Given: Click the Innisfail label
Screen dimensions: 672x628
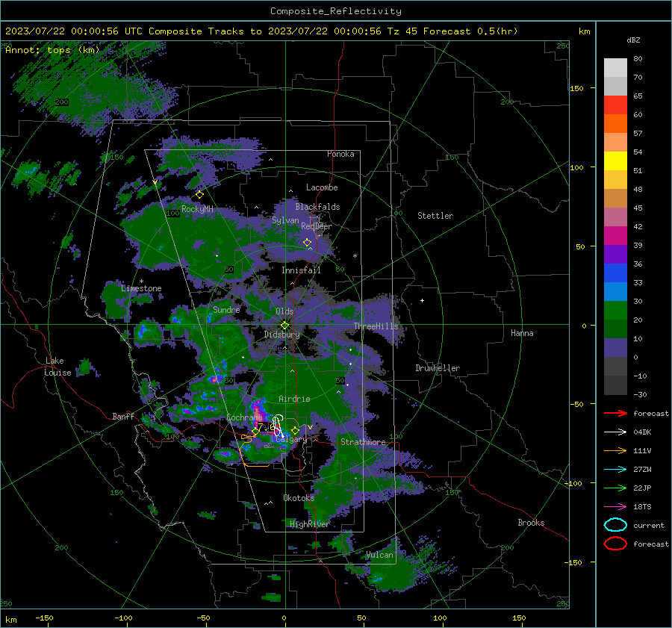Looking at the screenshot, I should click(x=301, y=270).
